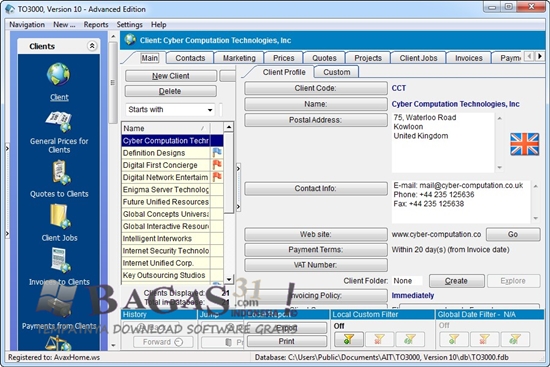This screenshot has width=550, height=367.
Task: Open the Client globe icon in sidebar
Action: [x=58, y=74]
